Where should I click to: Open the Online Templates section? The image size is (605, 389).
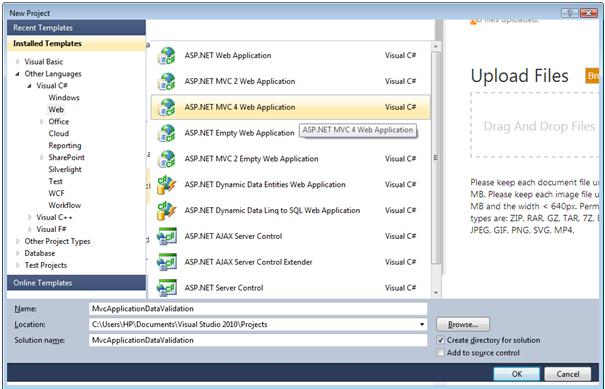[x=76, y=283]
